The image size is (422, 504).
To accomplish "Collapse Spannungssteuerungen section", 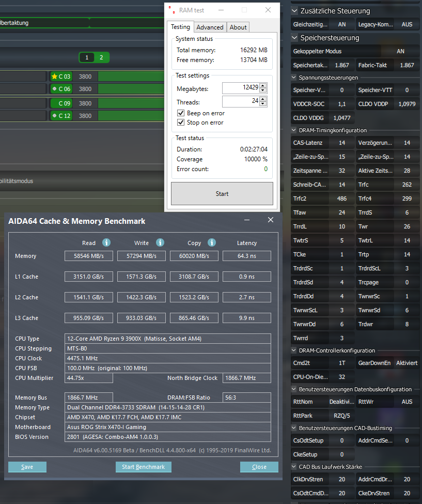I will point(294,78).
